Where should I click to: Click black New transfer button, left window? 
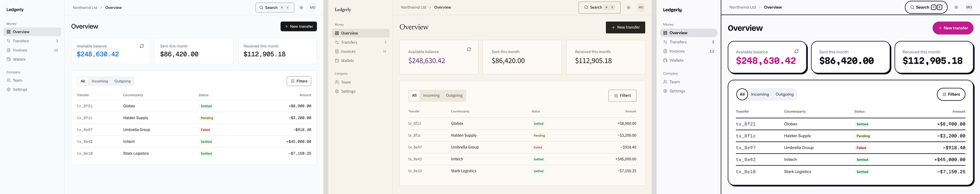pos(298,27)
